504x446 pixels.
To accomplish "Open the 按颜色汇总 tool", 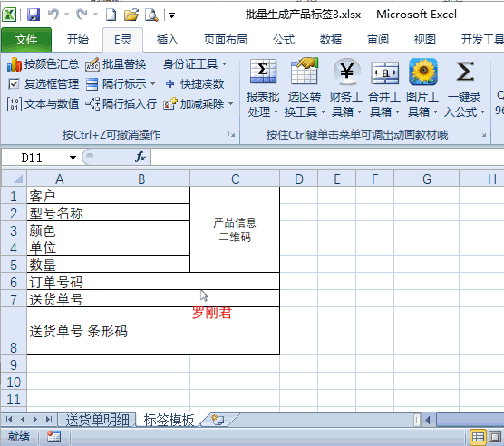I will (x=43, y=64).
